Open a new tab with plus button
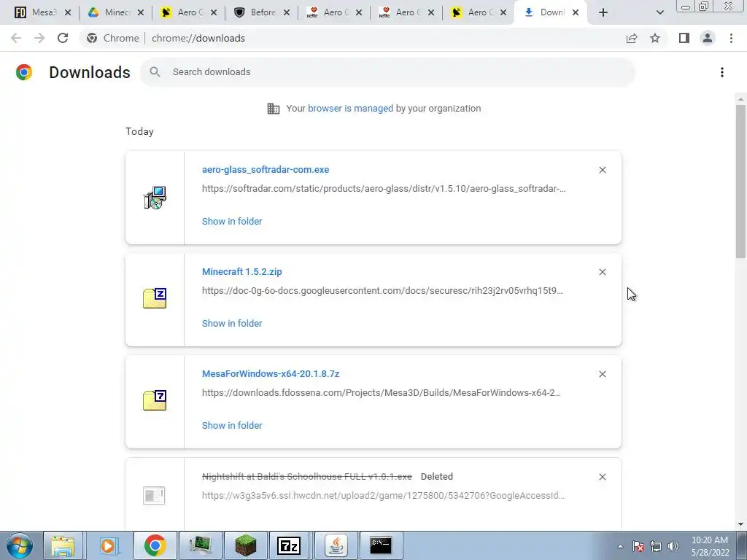Image resolution: width=747 pixels, height=560 pixels. (603, 12)
